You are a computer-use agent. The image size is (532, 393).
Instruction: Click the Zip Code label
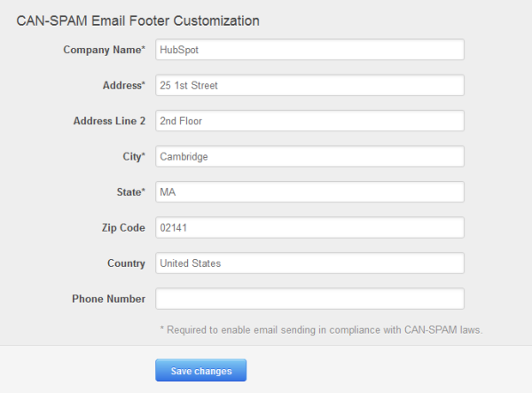click(x=120, y=228)
